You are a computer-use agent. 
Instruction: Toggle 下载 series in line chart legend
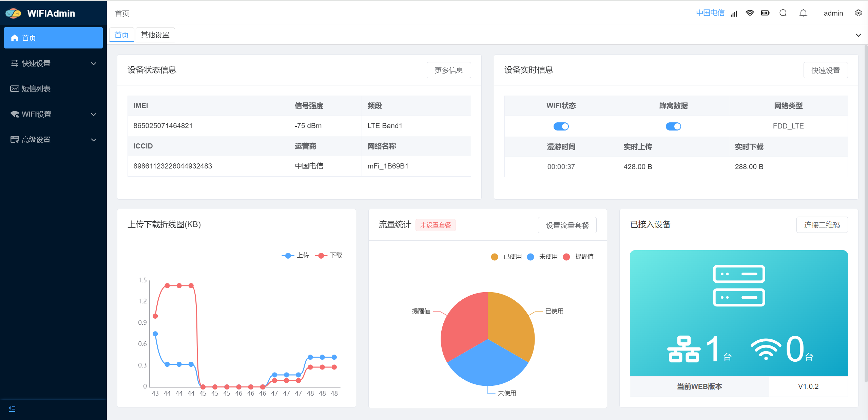point(329,255)
